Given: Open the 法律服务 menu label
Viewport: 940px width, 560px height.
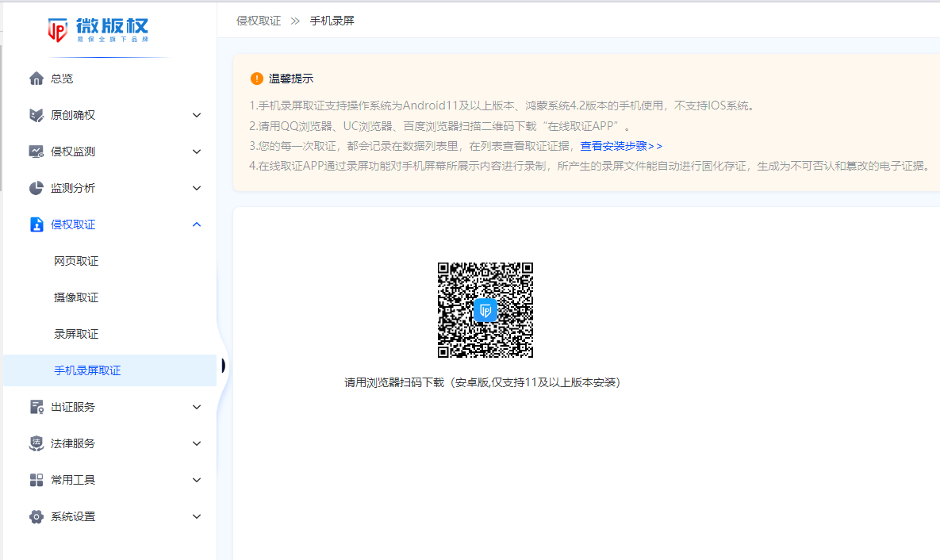Looking at the screenshot, I should coord(73,443).
